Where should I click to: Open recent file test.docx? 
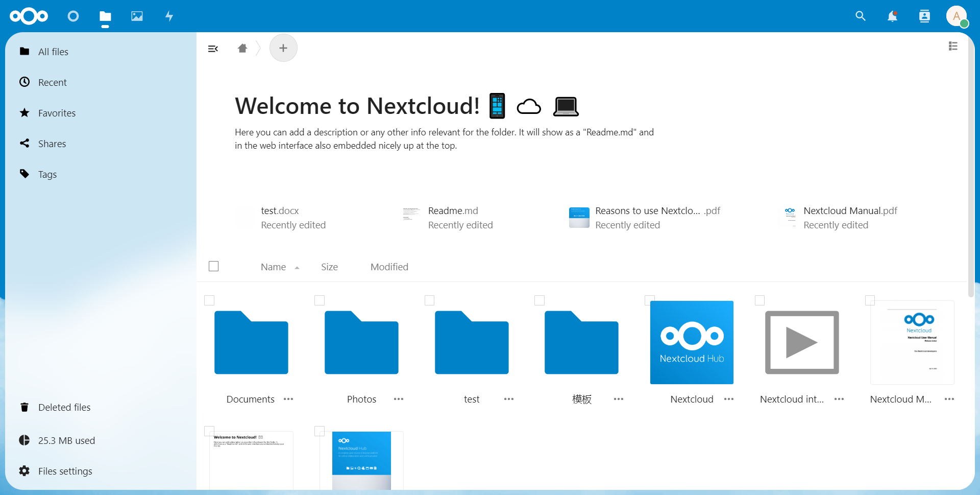[293, 218]
